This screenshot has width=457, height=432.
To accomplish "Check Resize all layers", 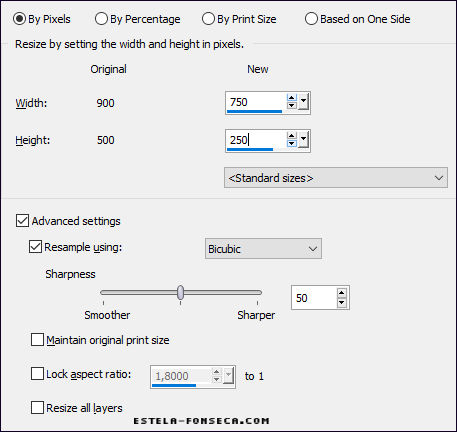I will [x=37, y=408].
